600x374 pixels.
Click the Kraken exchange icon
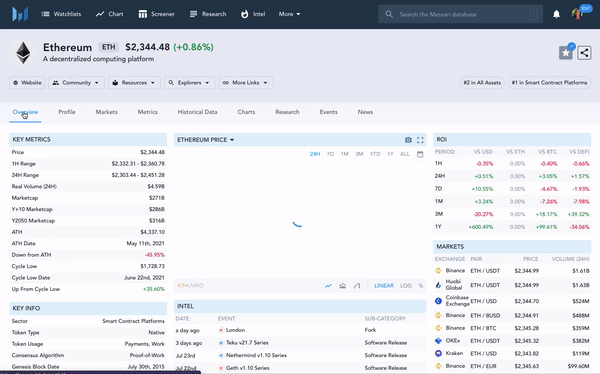[439, 353]
